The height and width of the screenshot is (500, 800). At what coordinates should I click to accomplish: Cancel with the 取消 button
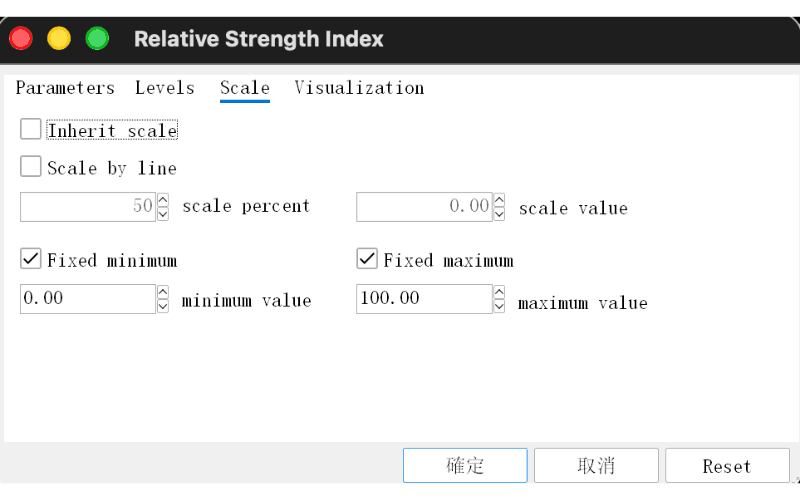pyautogui.click(x=596, y=465)
